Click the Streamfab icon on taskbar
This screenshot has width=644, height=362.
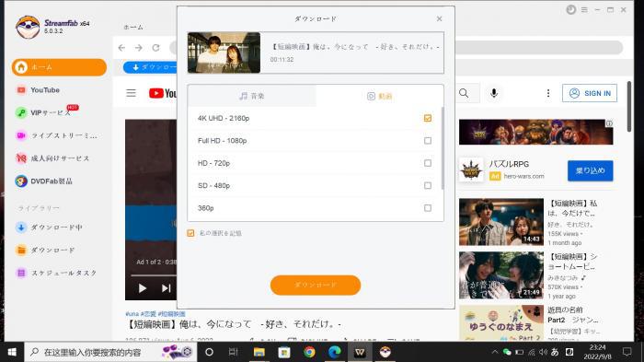coord(385,352)
